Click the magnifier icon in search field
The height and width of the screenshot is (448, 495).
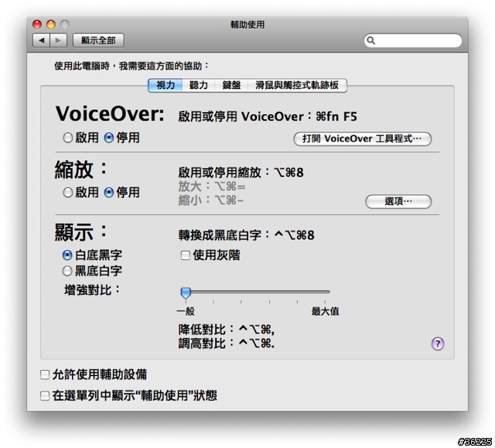click(371, 40)
